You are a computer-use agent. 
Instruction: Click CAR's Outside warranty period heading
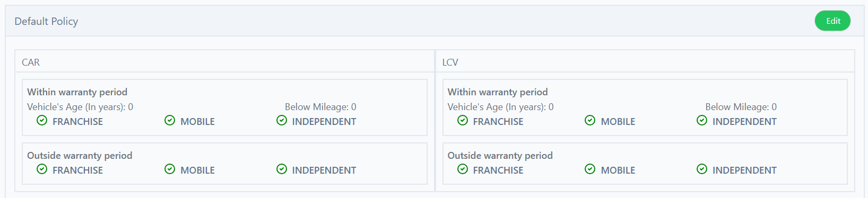80,156
